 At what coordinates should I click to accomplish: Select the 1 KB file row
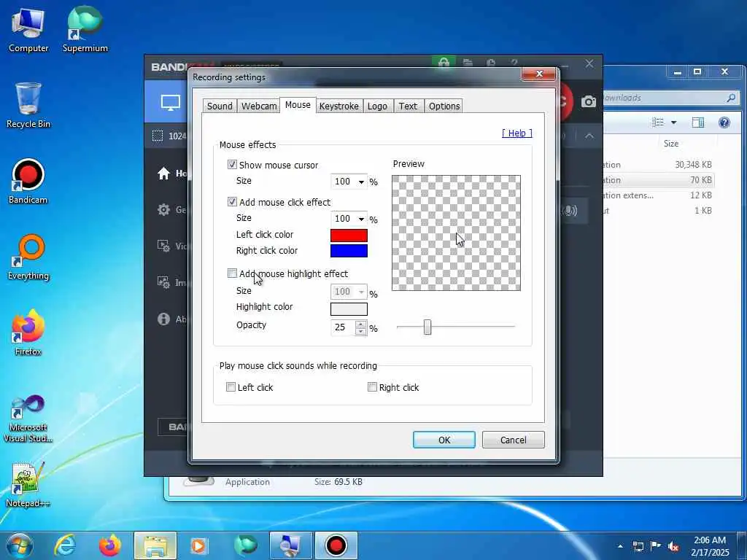click(x=658, y=211)
